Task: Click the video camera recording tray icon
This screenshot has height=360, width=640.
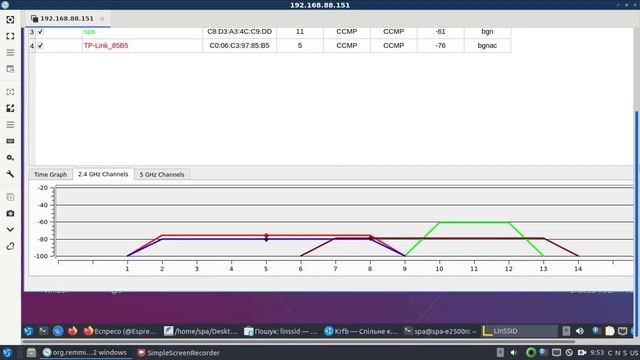Action: click(582, 353)
